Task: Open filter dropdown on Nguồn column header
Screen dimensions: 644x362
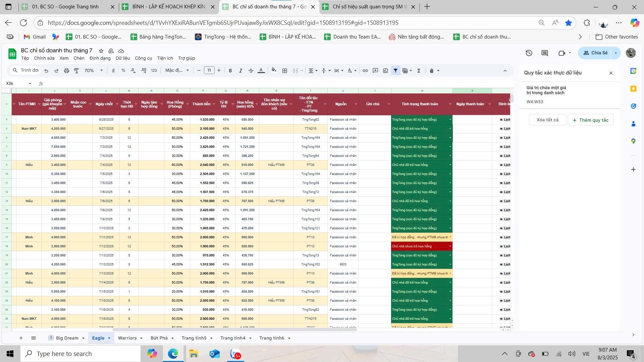Action: [356, 104]
